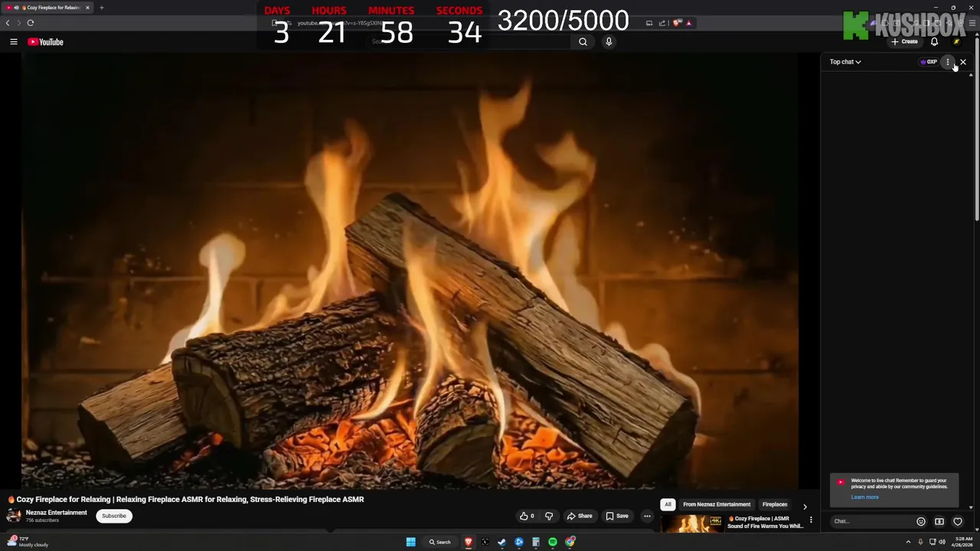Open the 0XP channel points badge
Image resolution: width=980 pixels, height=551 pixels.
click(929, 62)
